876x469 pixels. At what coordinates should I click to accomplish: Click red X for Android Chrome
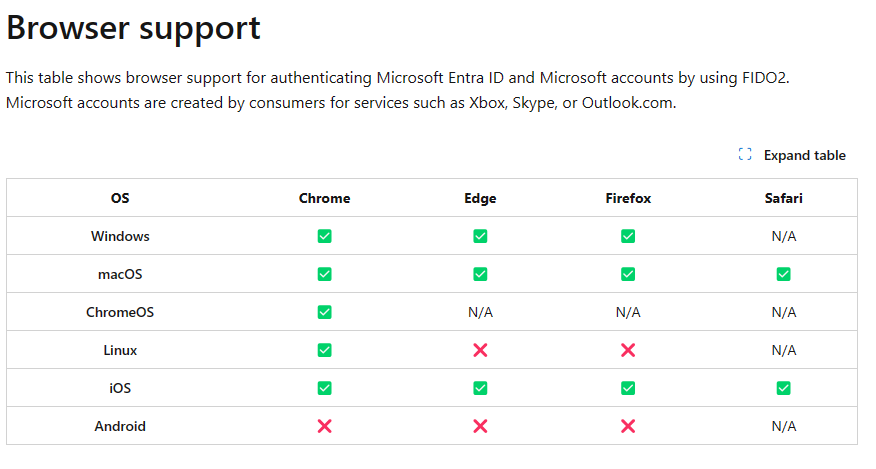[x=324, y=426]
